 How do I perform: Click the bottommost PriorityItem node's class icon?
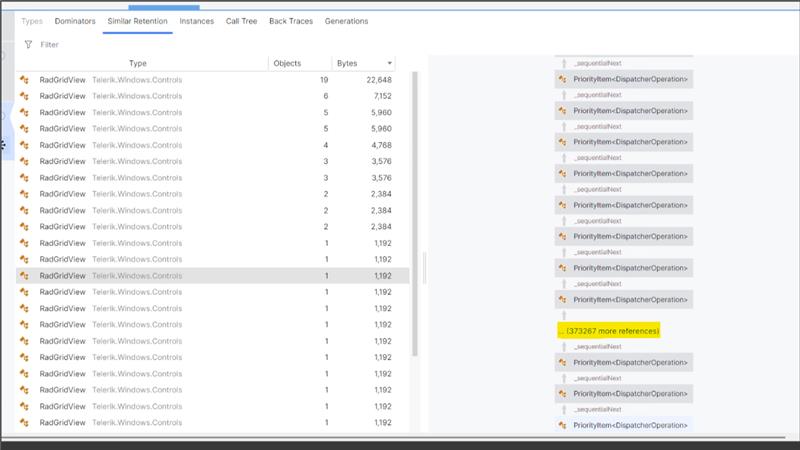[x=564, y=425]
